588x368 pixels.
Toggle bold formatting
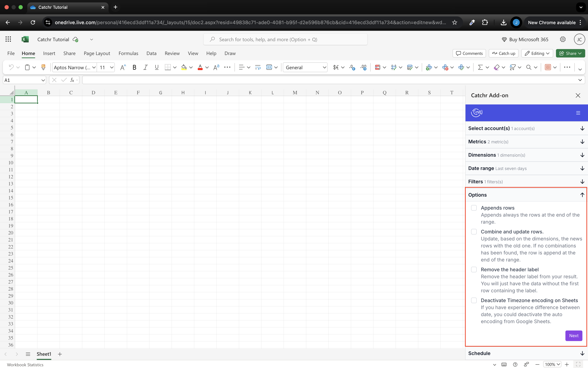tap(134, 67)
